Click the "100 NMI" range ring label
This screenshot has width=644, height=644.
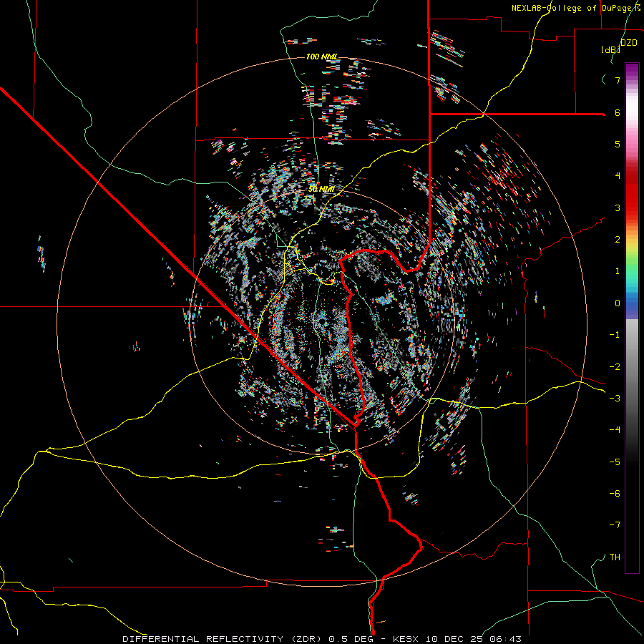tap(321, 57)
